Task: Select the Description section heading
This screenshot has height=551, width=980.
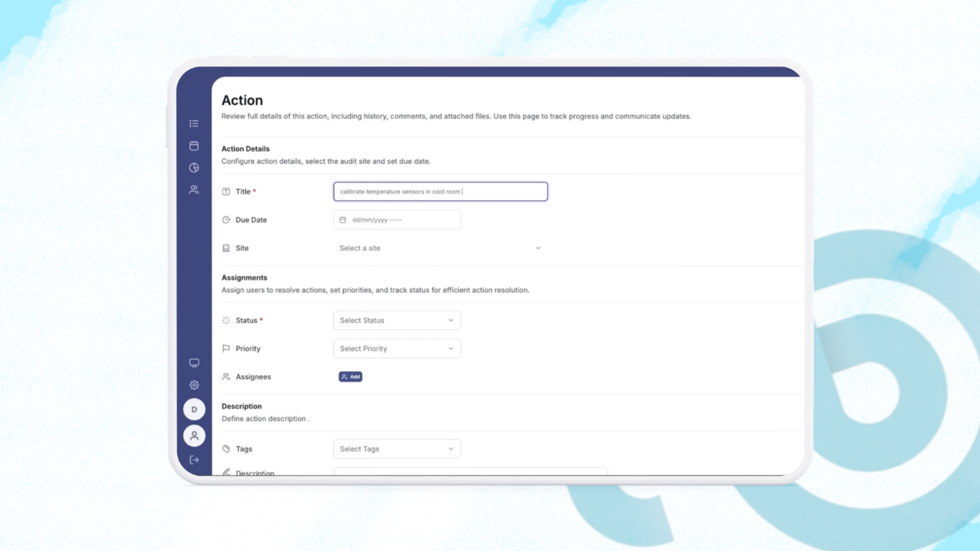Action: [242, 406]
